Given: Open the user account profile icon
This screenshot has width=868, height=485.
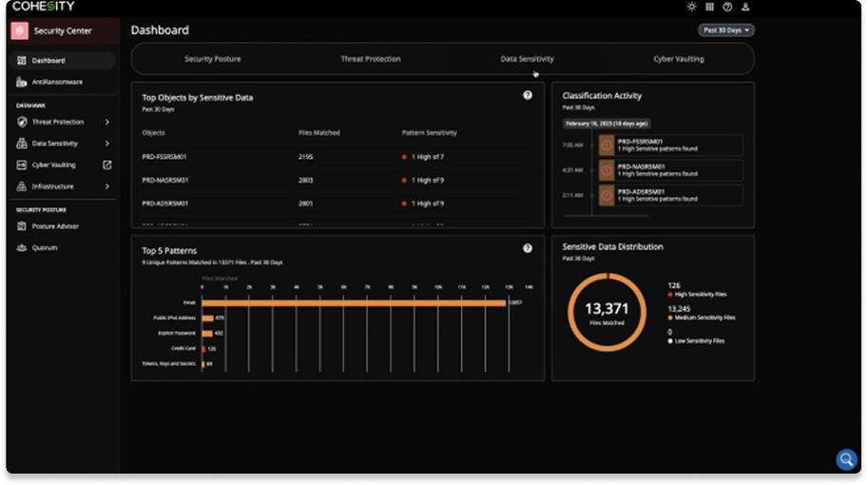Looking at the screenshot, I should click(745, 7).
